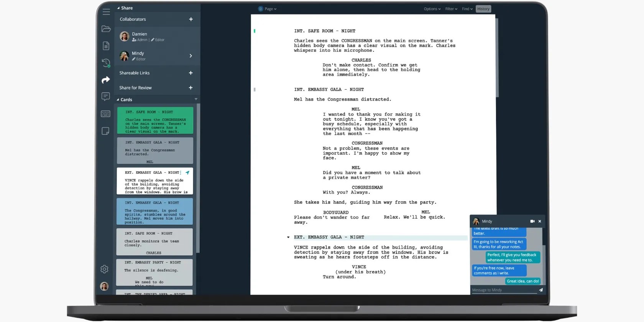Open the hamburger menu icon

click(106, 12)
